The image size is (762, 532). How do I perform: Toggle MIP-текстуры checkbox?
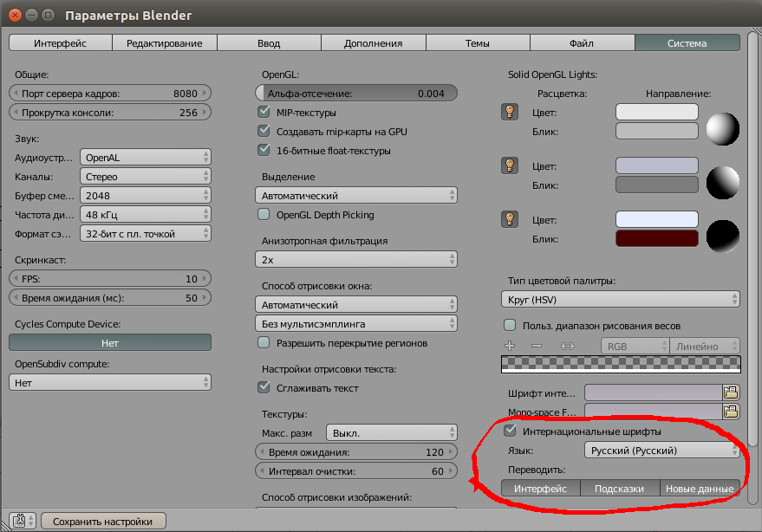(264, 113)
